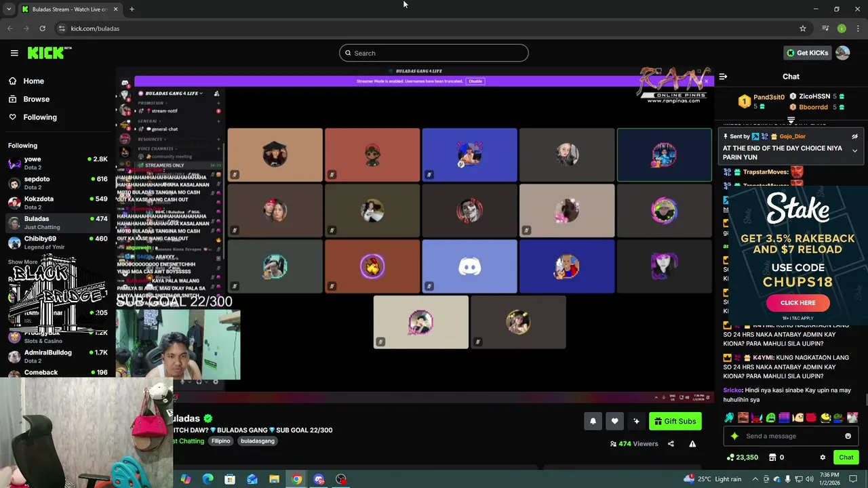868x488 pixels.
Task: Open the shop icon beside 0
Action: 772,457
